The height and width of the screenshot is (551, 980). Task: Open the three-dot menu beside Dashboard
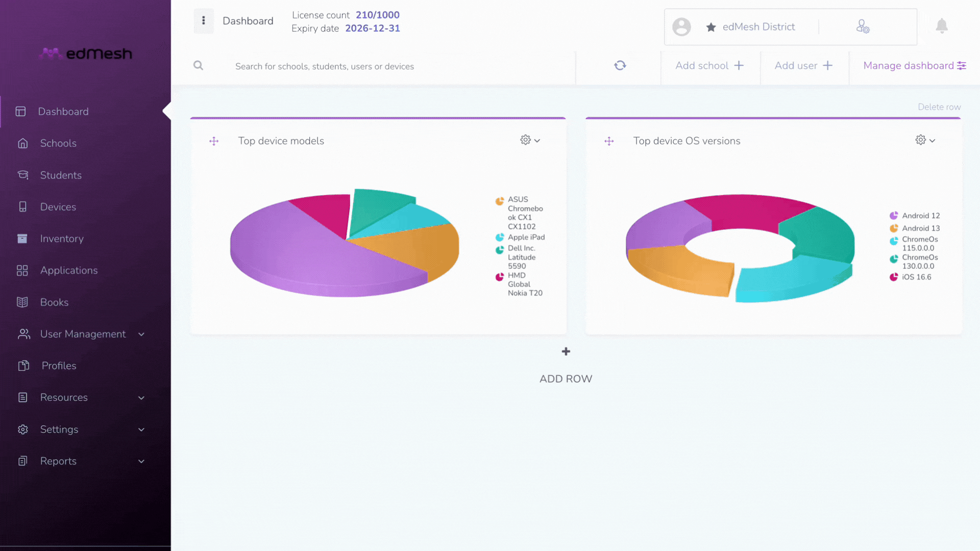(x=204, y=20)
